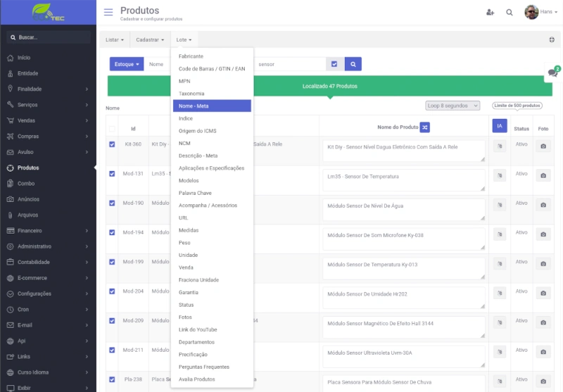Image resolution: width=563 pixels, height=392 pixels.
Task: Open the header search magnifier icon
Action: [x=510, y=12]
